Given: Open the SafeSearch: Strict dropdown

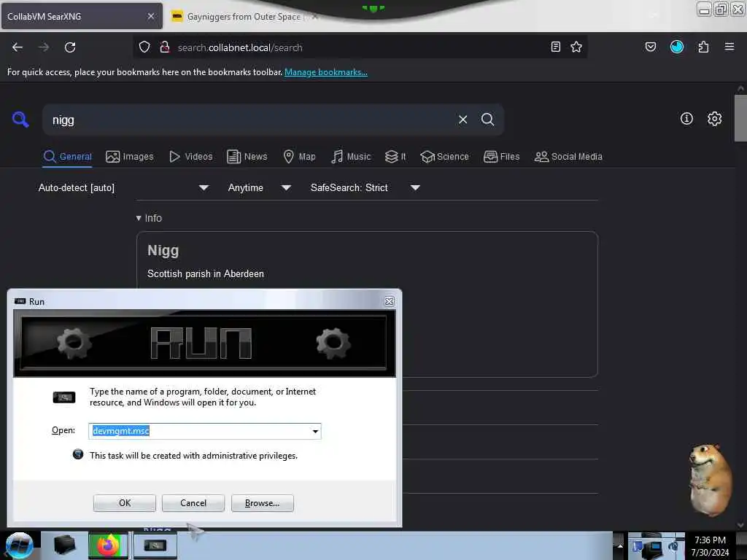Looking at the screenshot, I should pyautogui.click(x=365, y=187).
